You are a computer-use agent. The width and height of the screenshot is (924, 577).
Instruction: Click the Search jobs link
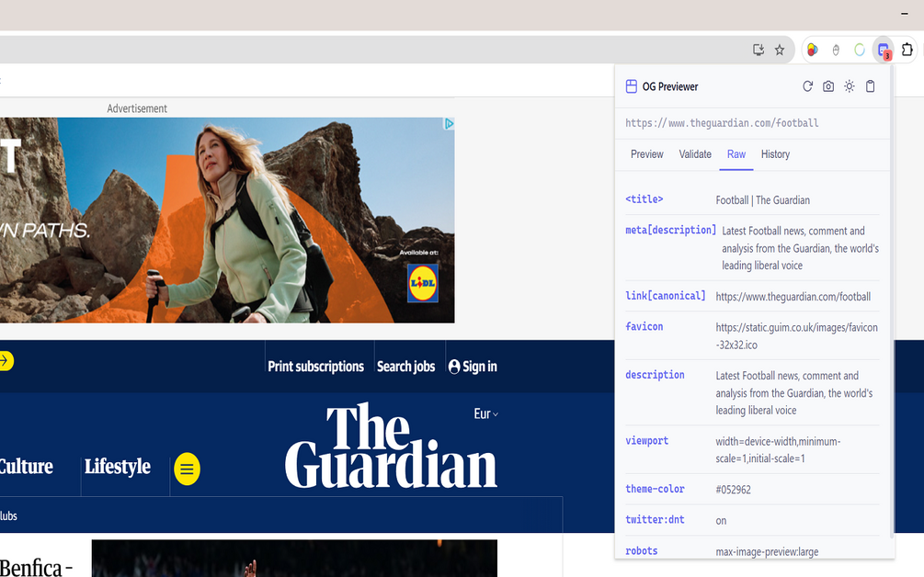pos(406,367)
